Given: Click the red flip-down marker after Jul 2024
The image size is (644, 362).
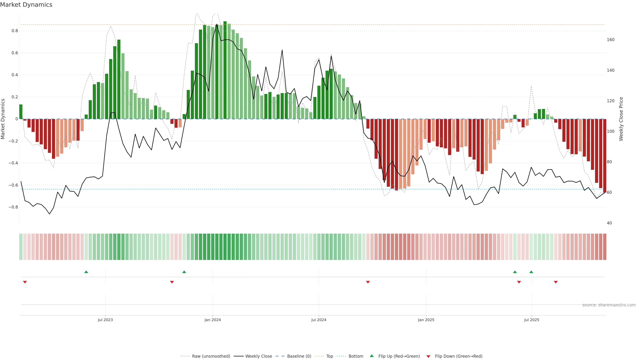Looking at the screenshot, I should point(368,282).
